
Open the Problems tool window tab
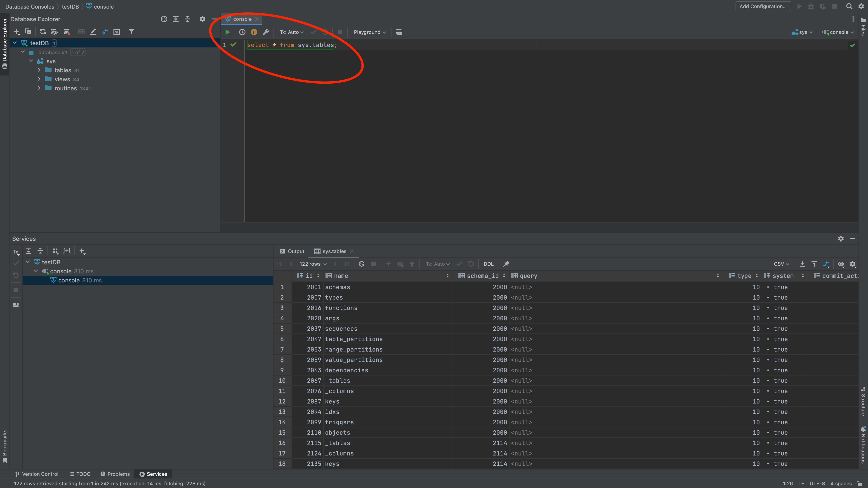tap(115, 474)
